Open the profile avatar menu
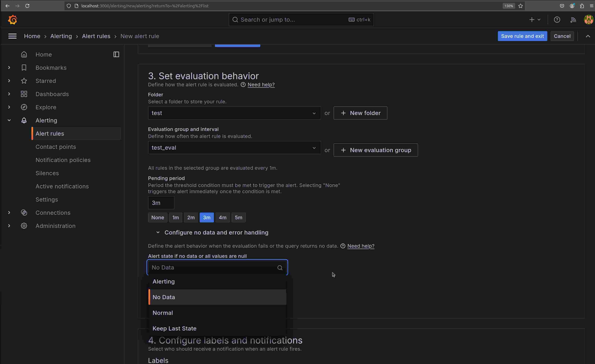This screenshot has width=595, height=364. [x=588, y=20]
